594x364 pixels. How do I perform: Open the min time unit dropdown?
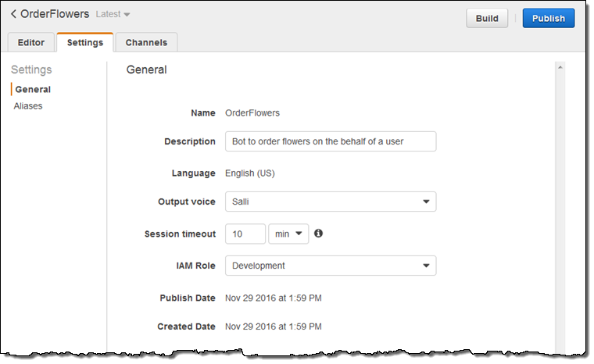point(288,234)
